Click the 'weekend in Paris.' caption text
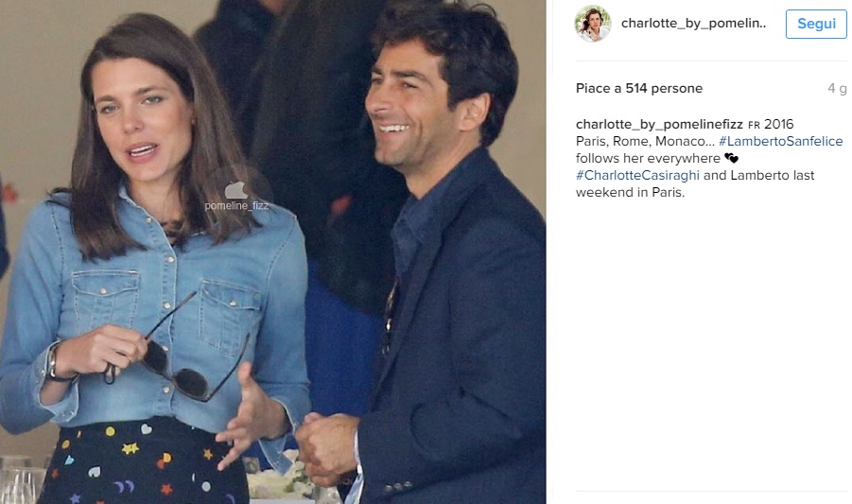The image size is (852, 504). (631, 192)
